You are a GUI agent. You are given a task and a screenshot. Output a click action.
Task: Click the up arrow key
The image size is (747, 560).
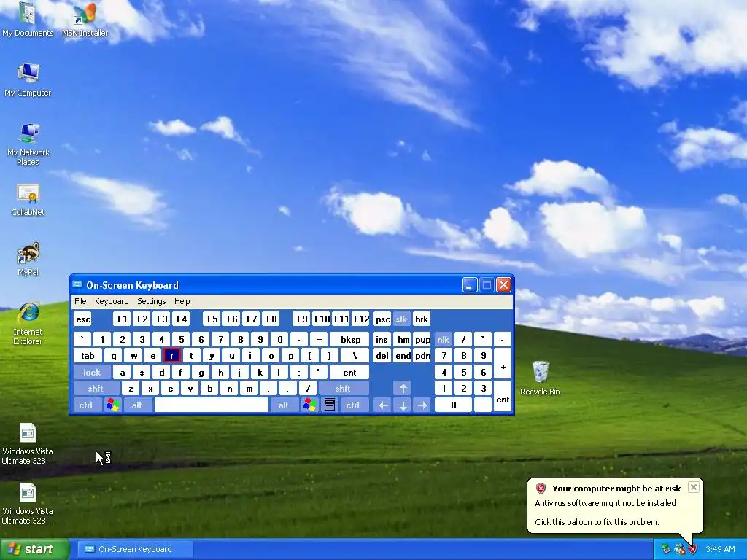(x=403, y=389)
